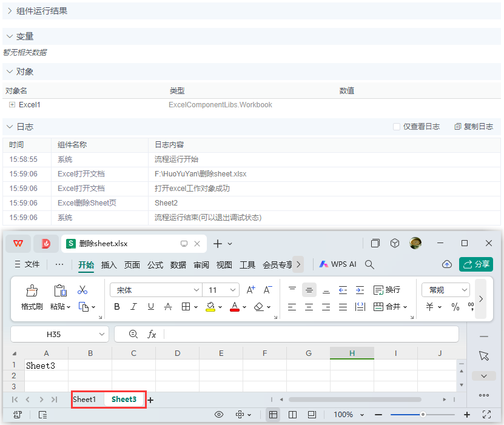Select the Format Painter tool
Image resolution: width=504 pixels, height=425 pixels.
point(32,298)
